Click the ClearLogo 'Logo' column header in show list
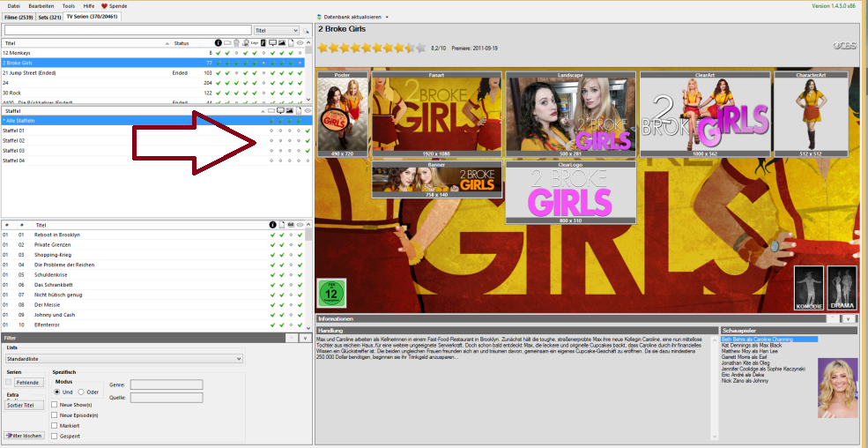Viewport: 868px width, 448px height. coord(255,42)
